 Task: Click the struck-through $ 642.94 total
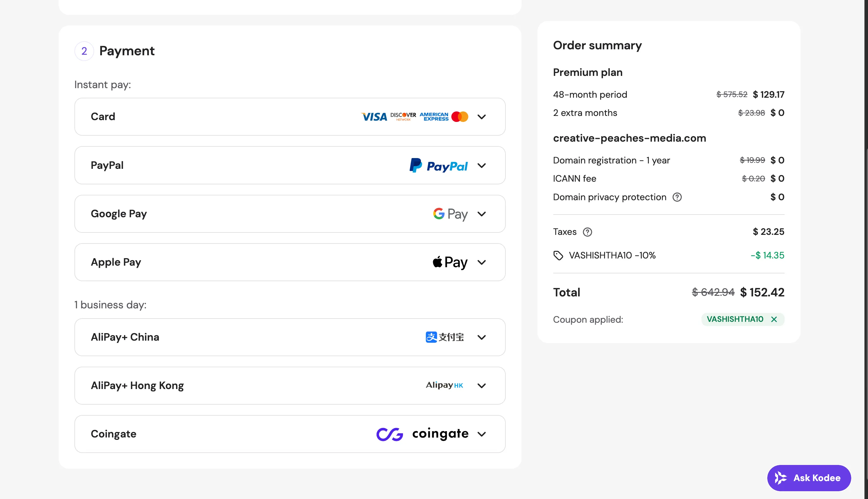pyautogui.click(x=713, y=292)
